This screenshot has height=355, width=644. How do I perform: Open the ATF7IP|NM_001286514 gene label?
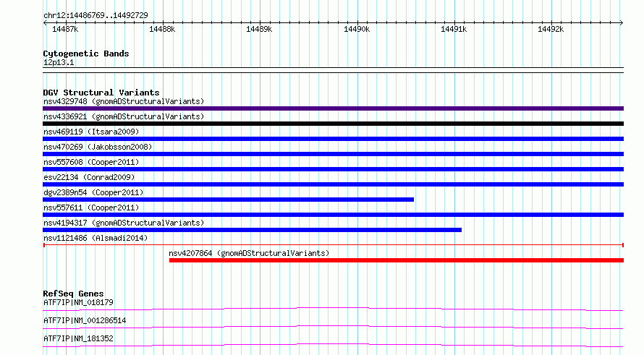tap(85, 320)
